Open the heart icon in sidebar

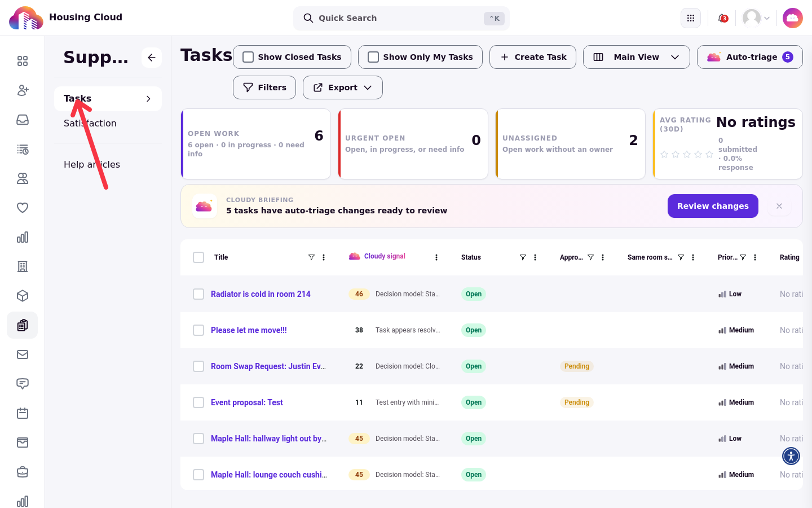(x=23, y=208)
